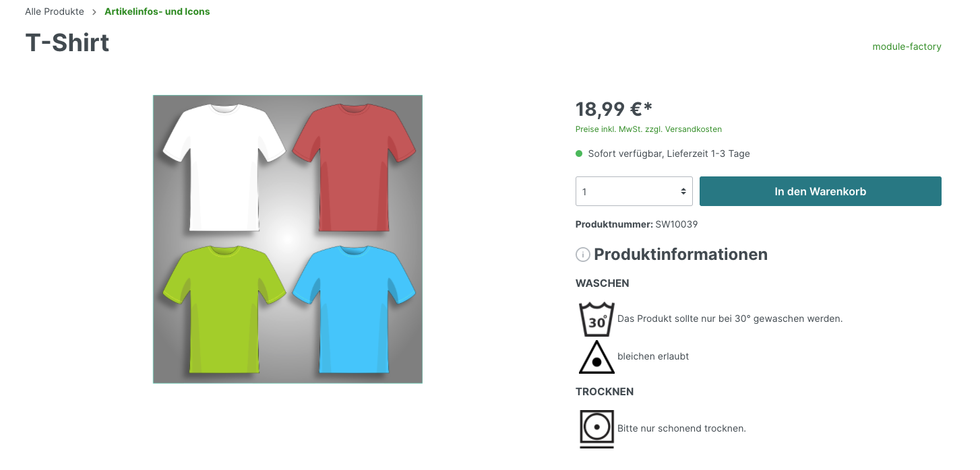Click the info icon beside Produktinformationen
The height and width of the screenshot is (470, 980).
[582, 255]
